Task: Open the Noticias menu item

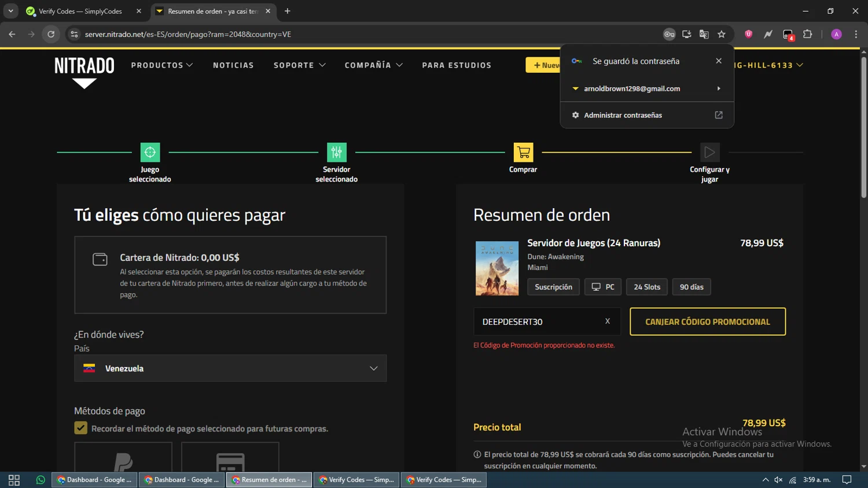Action: (x=233, y=65)
